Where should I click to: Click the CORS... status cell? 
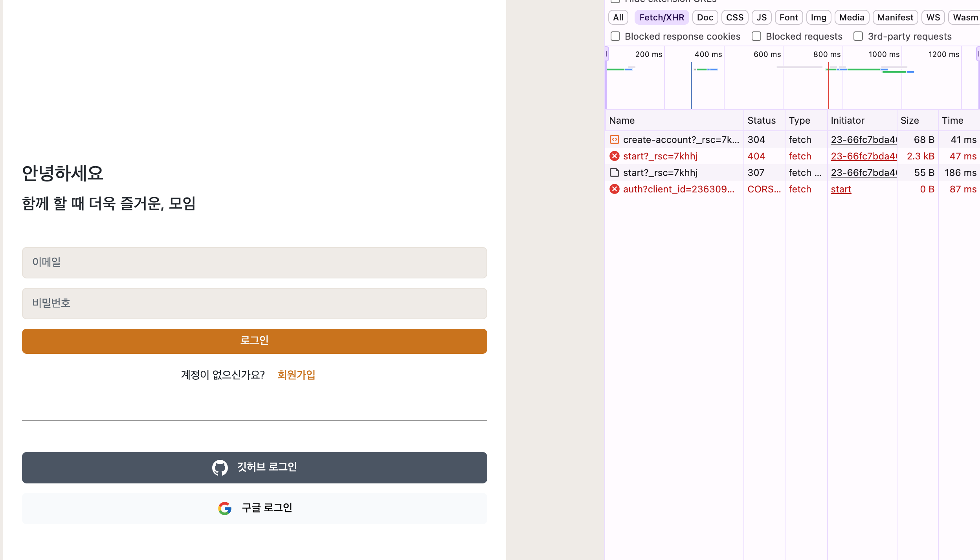[764, 189]
